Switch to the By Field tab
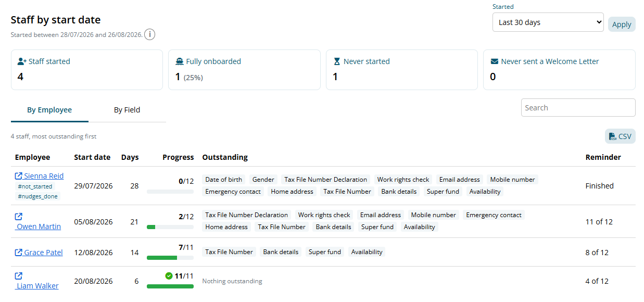Image resolution: width=644 pixels, height=302 pixels. (127, 110)
